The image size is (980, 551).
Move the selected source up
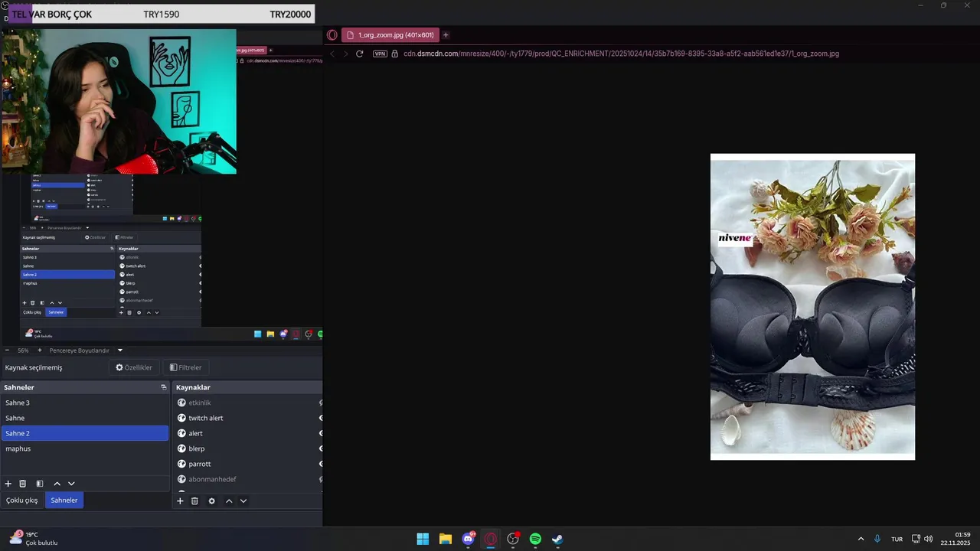[x=228, y=500]
